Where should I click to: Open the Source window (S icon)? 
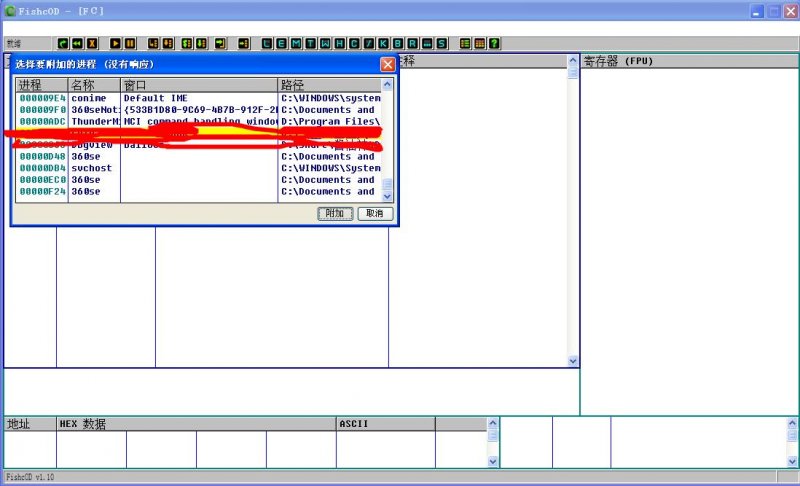coord(442,43)
